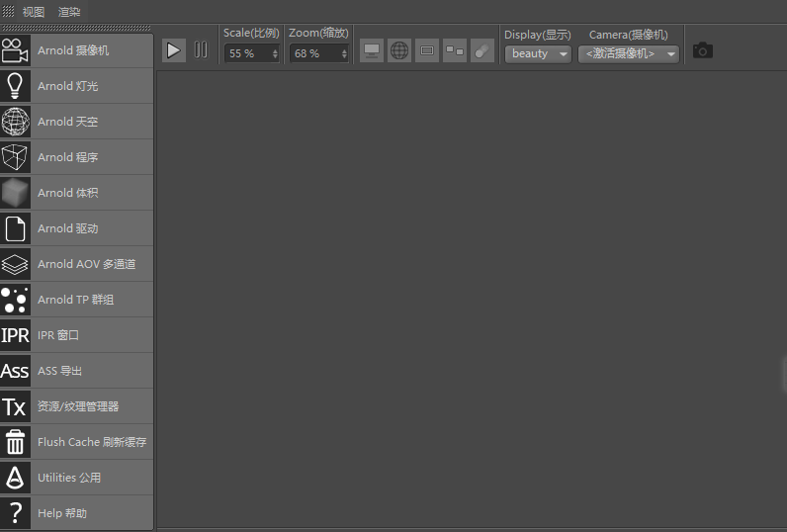Viewport: 787px width, 532px height.
Task: Open the Tx texture manager icon
Action: (15, 406)
